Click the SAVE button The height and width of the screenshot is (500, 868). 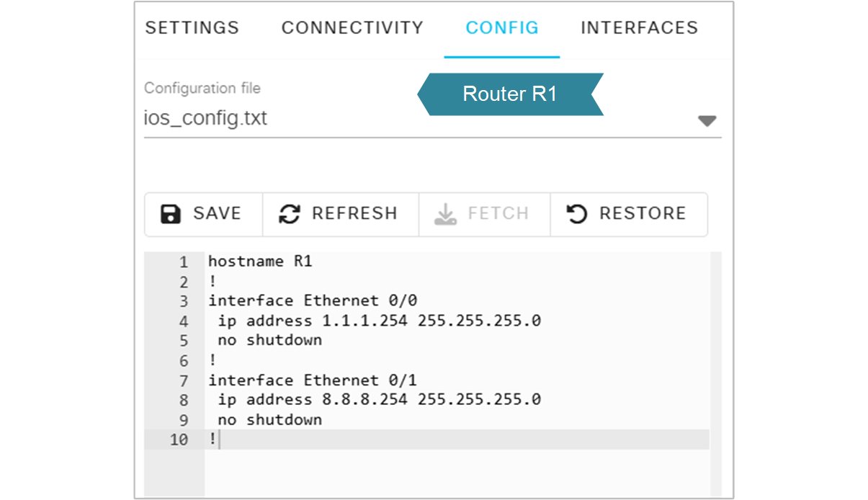[x=204, y=214]
